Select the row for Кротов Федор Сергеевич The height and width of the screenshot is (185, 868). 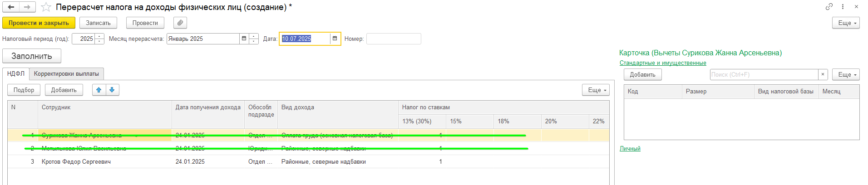pyautogui.click(x=308, y=161)
